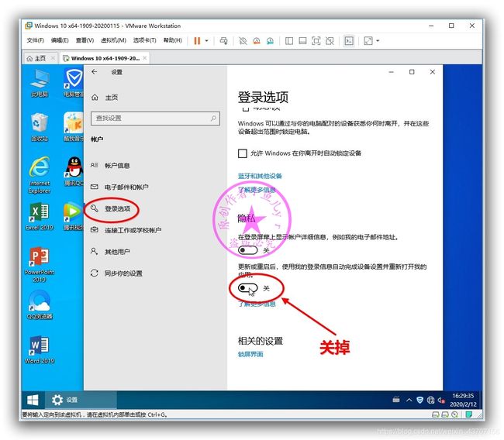The width and height of the screenshot is (504, 440).
Task: Open the 回收站 recycle bin icon
Action: [x=40, y=128]
